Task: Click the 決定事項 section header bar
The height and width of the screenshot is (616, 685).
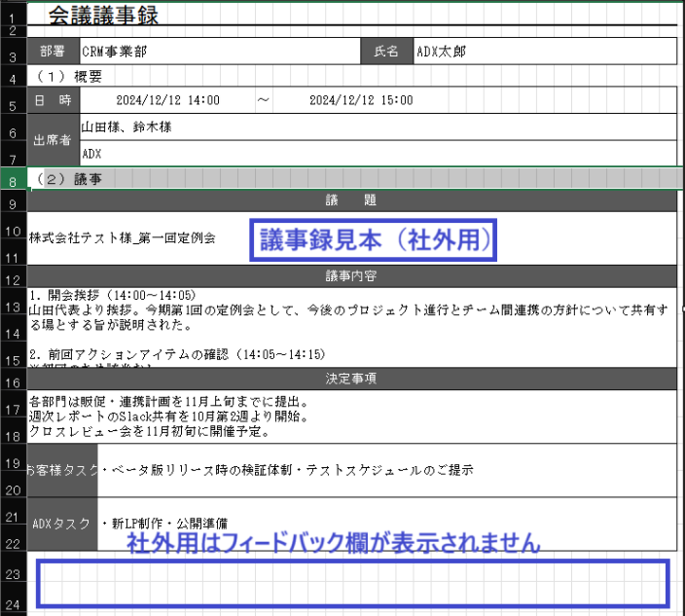Action: coord(351,378)
